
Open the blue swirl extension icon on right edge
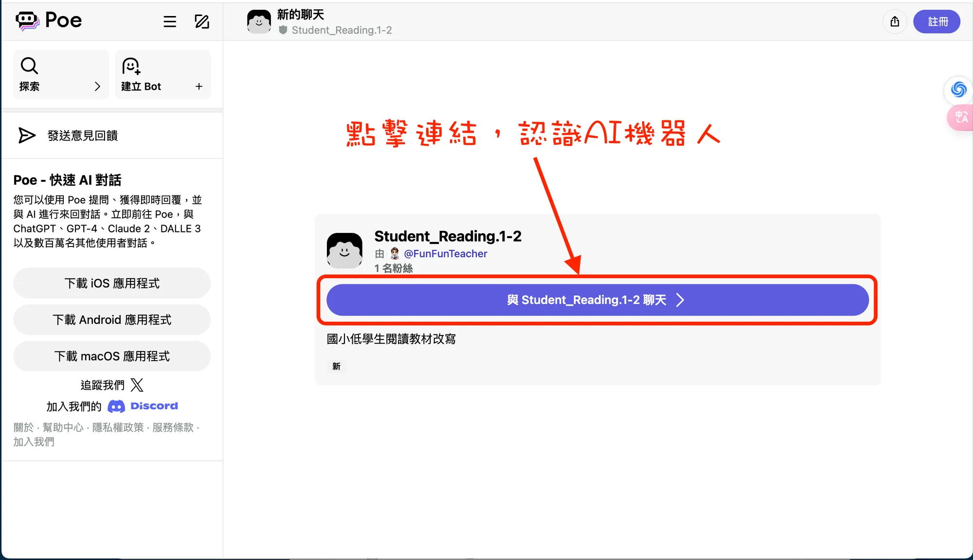click(958, 89)
